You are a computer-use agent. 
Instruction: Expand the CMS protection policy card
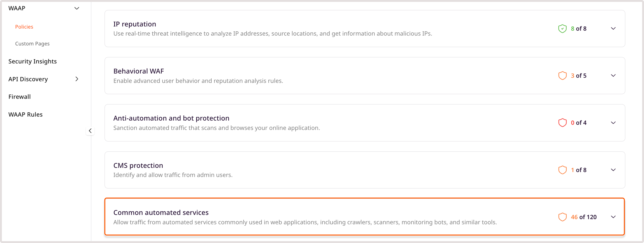[x=613, y=170]
